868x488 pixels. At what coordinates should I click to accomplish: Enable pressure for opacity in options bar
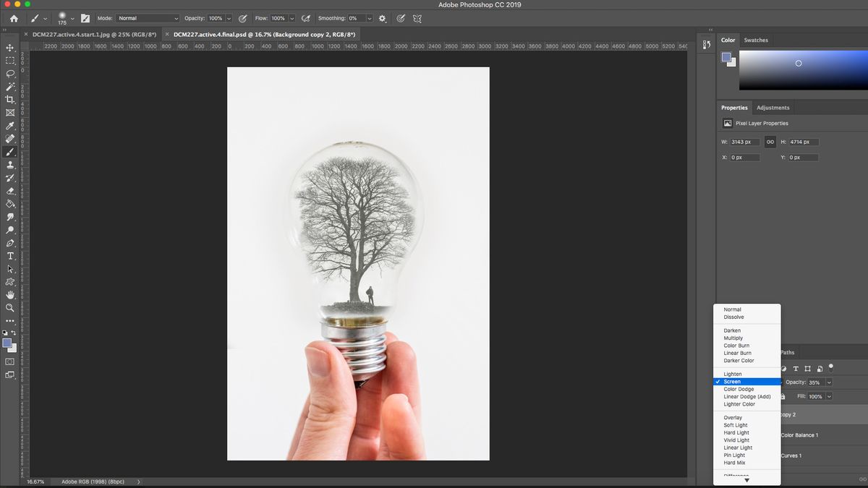tap(243, 19)
